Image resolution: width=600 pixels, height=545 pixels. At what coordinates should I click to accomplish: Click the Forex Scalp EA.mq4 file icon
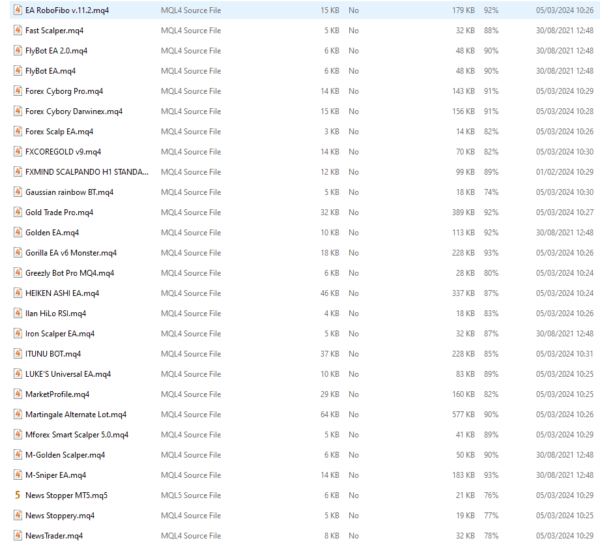pyautogui.click(x=18, y=131)
